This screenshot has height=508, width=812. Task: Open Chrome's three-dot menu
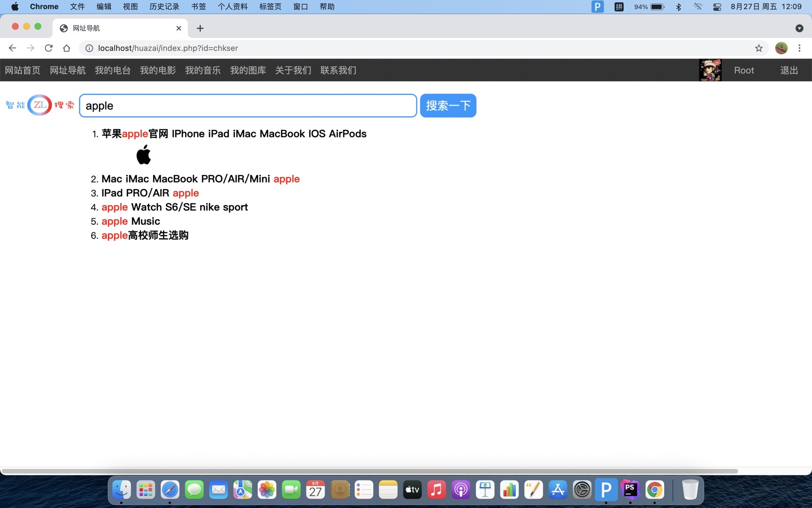799,48
